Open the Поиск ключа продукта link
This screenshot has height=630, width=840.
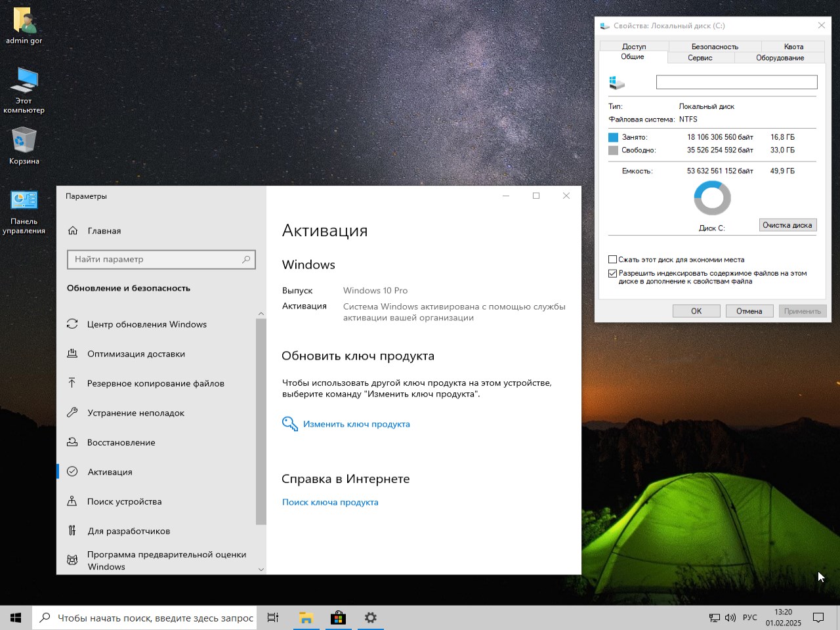330,502
